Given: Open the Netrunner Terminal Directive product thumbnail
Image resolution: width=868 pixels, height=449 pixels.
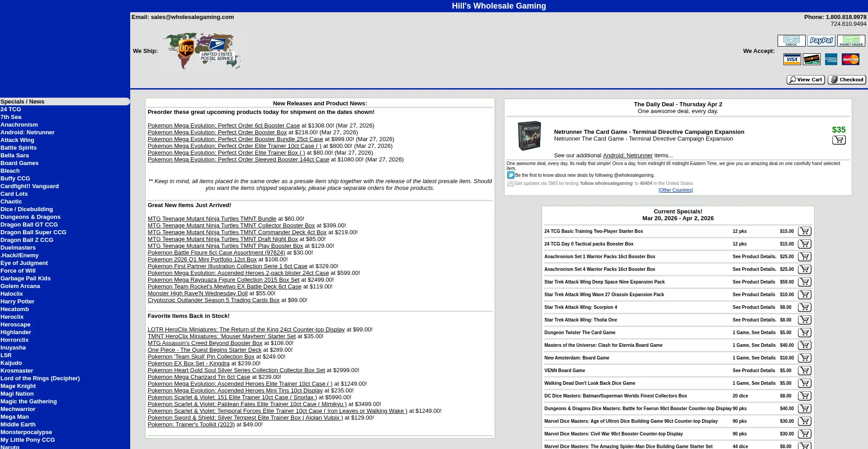Looking at the screenshot, I should click(x=529, y=136).
